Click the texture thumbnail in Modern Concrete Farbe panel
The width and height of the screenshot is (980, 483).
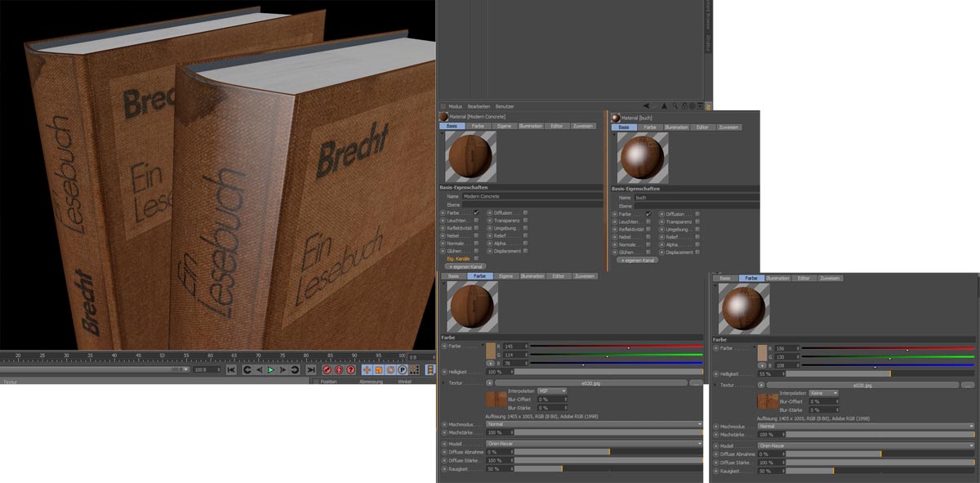(496, 400)
